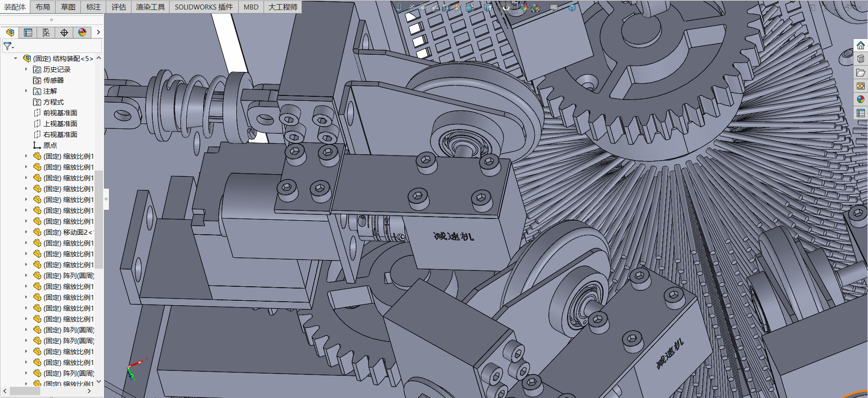
Task: Switch to the 布局 ribbon tab
Action: click(43, 7)
